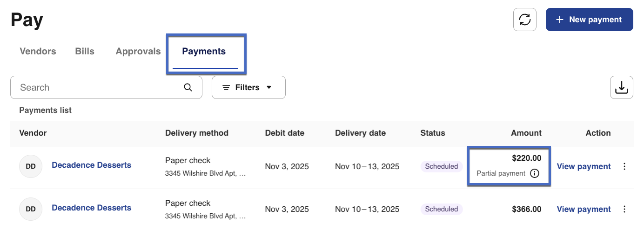644x230 pixels.
Task: Click the Partial payment info icon
Action: (535, 173)
